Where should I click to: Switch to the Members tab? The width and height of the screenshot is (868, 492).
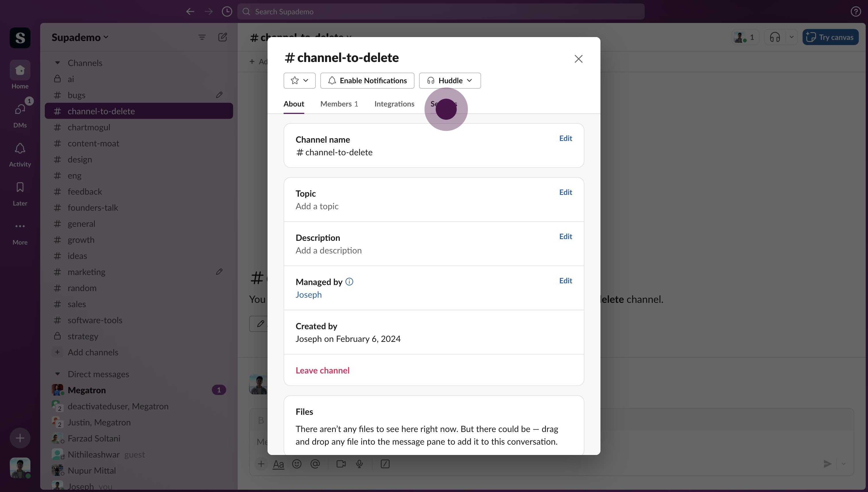tap(339, 104)
